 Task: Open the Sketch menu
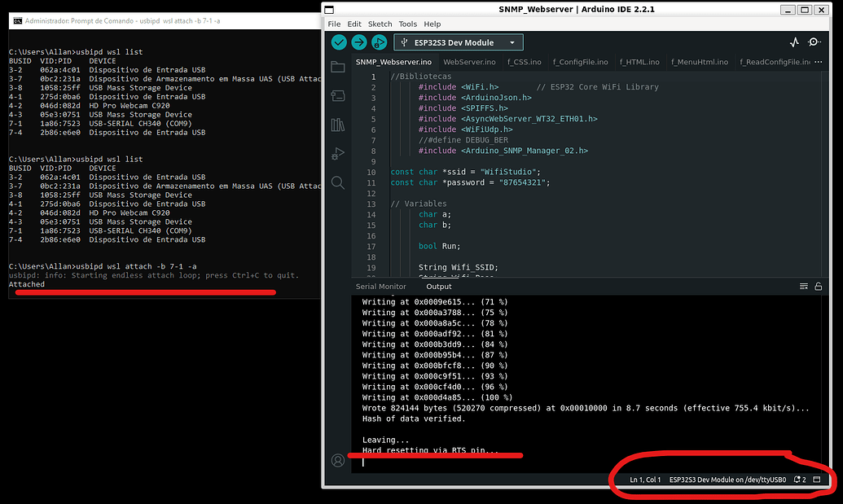click(380, 24)
